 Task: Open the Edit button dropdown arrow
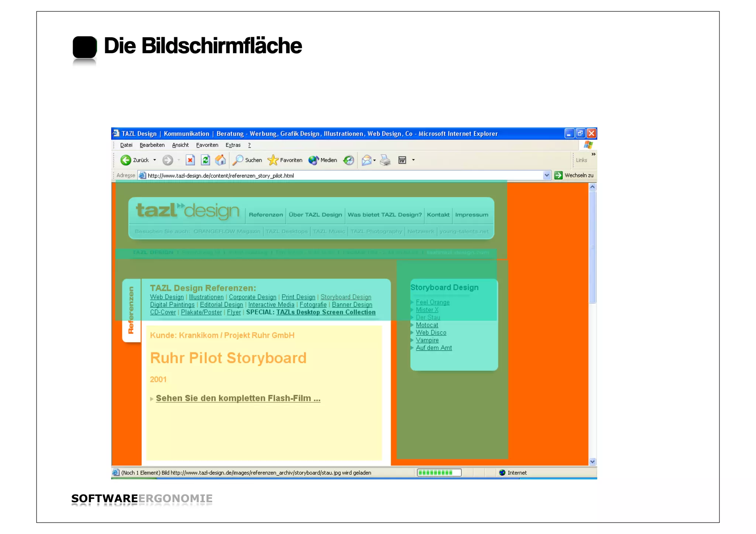[x=413, y=160]
